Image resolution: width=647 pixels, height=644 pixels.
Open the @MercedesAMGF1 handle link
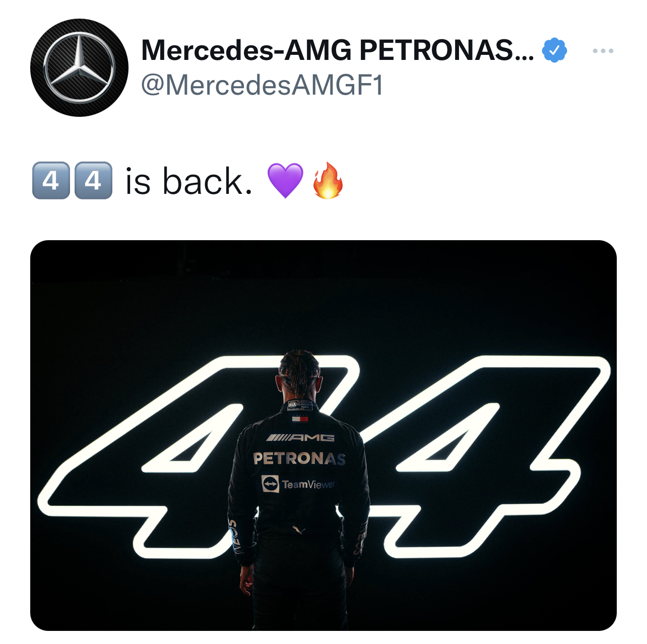click(262, 85)
